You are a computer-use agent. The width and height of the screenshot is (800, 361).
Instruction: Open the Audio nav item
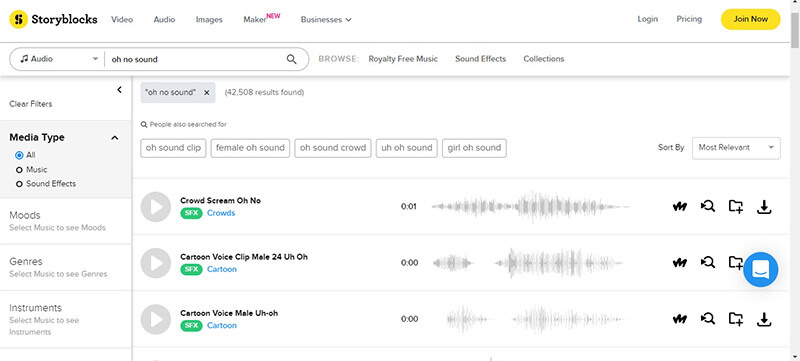tap(164, 19)
